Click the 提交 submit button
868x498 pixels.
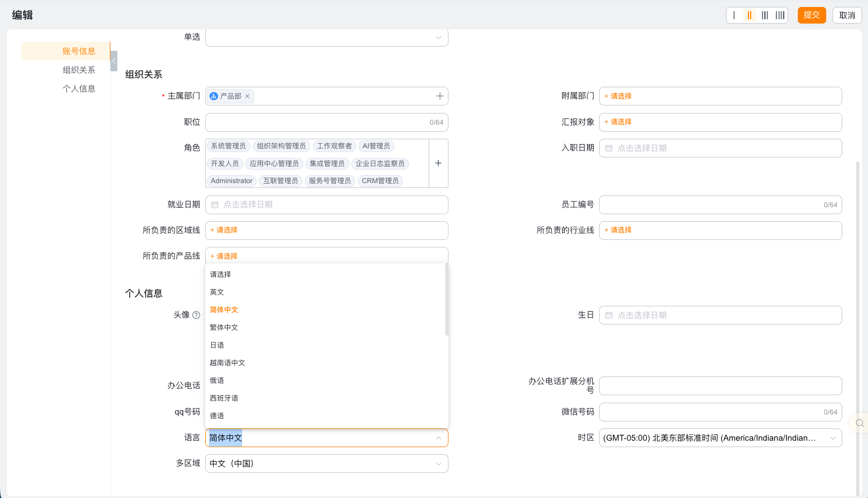(812, 15)
